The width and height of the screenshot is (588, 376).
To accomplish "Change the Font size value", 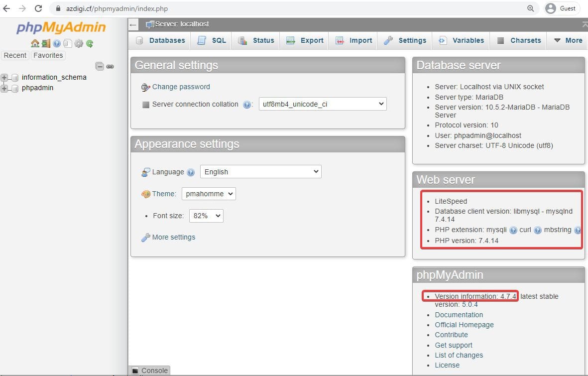I will click(206, 216).
